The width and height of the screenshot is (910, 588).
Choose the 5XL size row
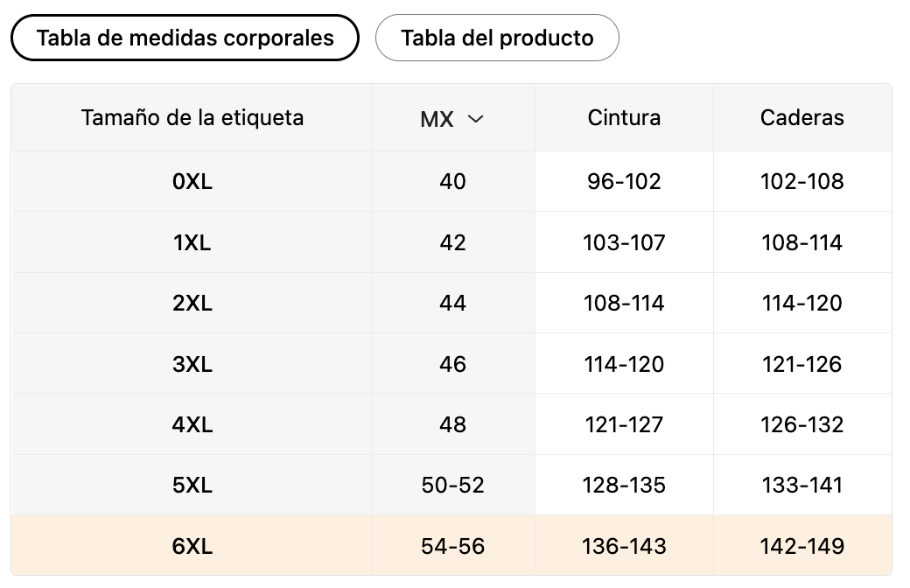tap(451, 485)
